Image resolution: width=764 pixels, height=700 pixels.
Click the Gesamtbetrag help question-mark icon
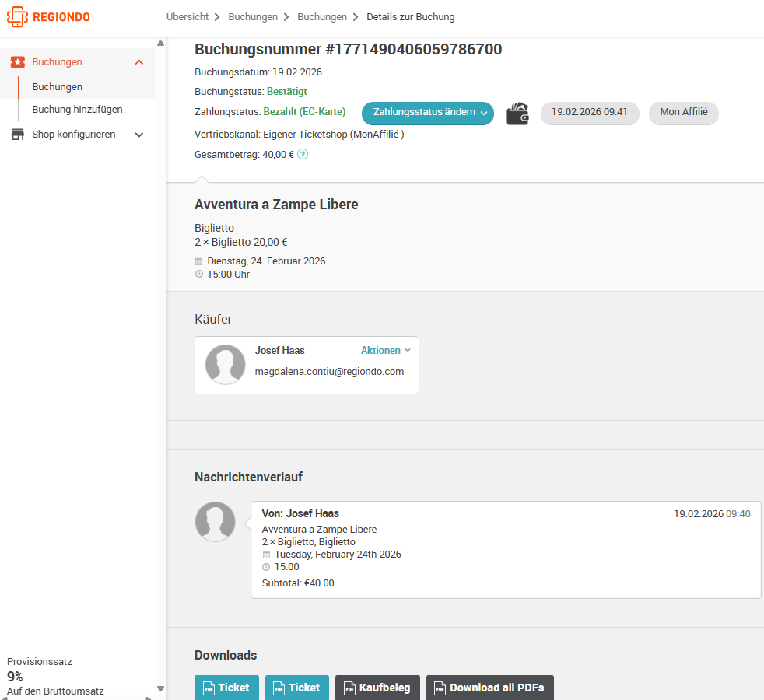click(303, 155)
